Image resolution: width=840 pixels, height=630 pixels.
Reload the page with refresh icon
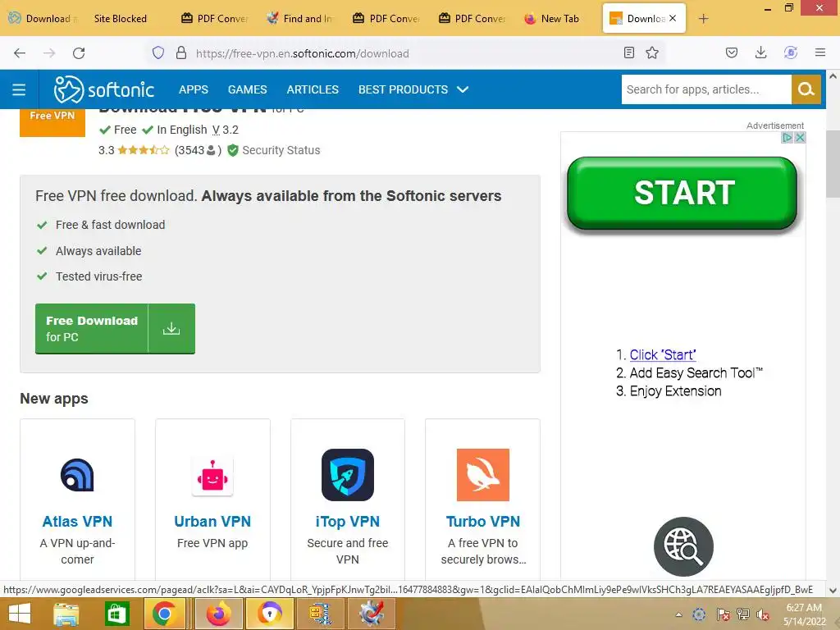(x=79, y=53)
